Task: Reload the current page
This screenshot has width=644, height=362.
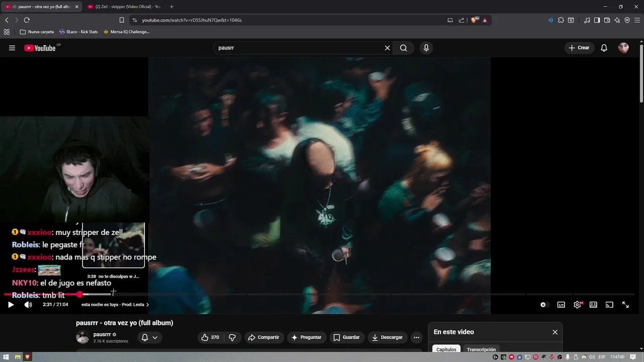Action: click(x=27, y=20)
